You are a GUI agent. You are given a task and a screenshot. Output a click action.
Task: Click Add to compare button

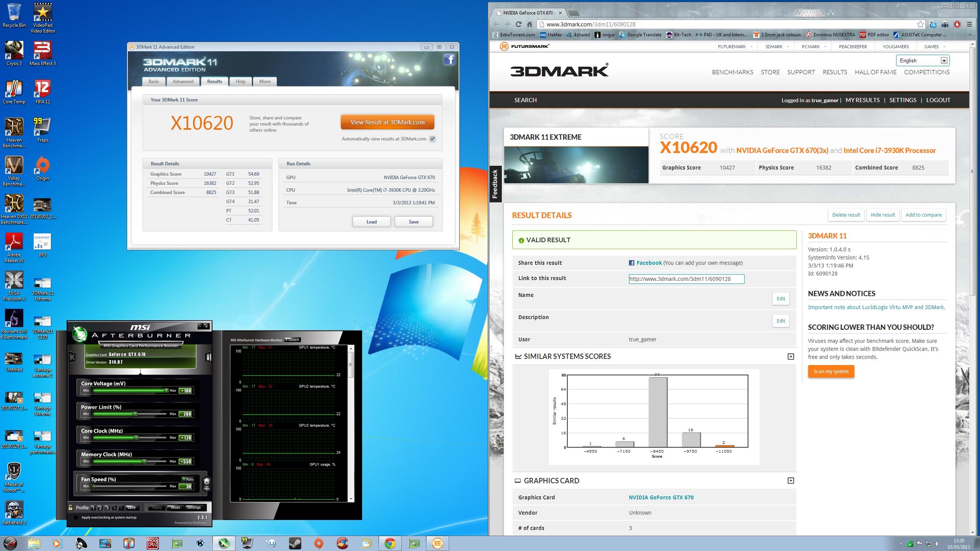click(x=923, y=215)
